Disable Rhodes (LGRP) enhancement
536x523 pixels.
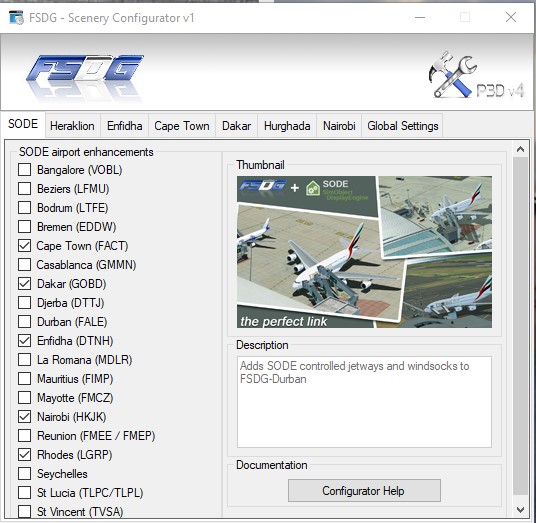point(25,455)
